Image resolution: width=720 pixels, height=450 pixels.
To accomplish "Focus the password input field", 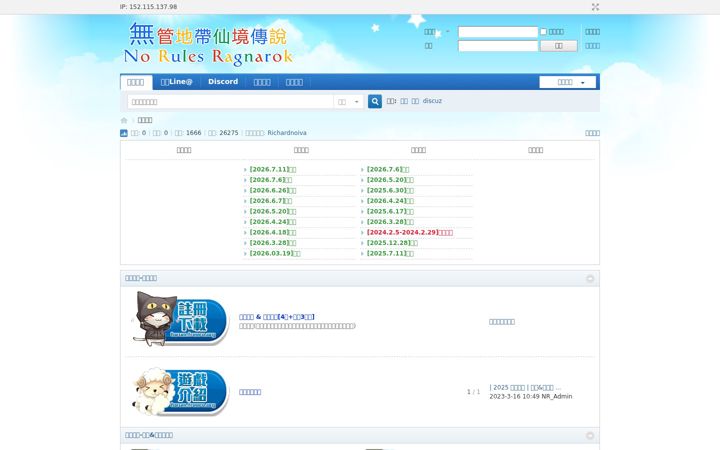I will [x=498, y=46].
